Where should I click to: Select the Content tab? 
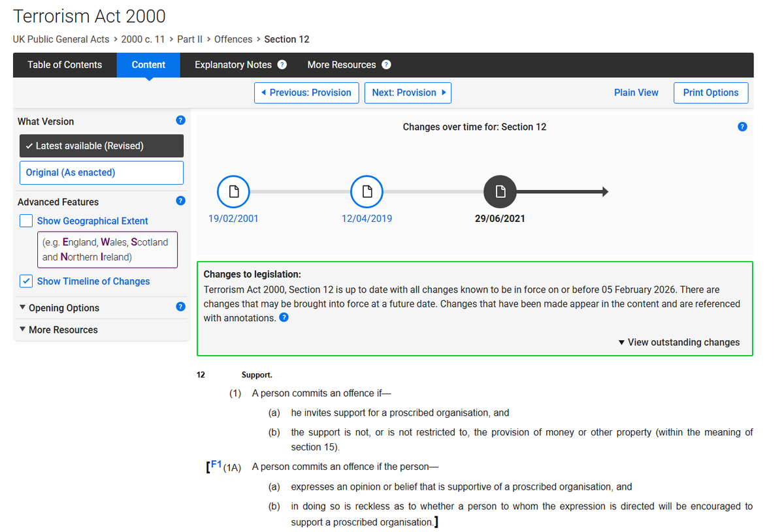tap(148, 65)
